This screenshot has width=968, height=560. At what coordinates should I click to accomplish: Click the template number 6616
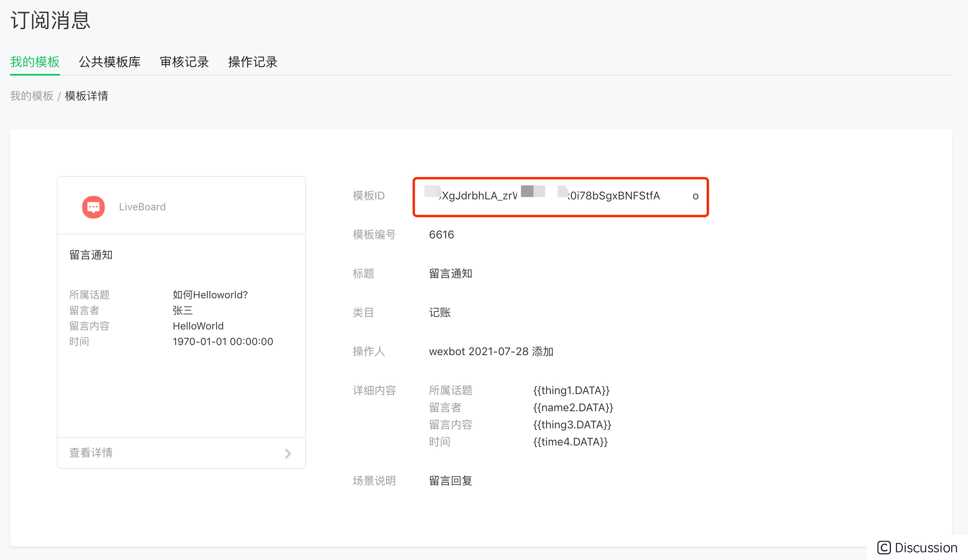[x=442, y=234]
